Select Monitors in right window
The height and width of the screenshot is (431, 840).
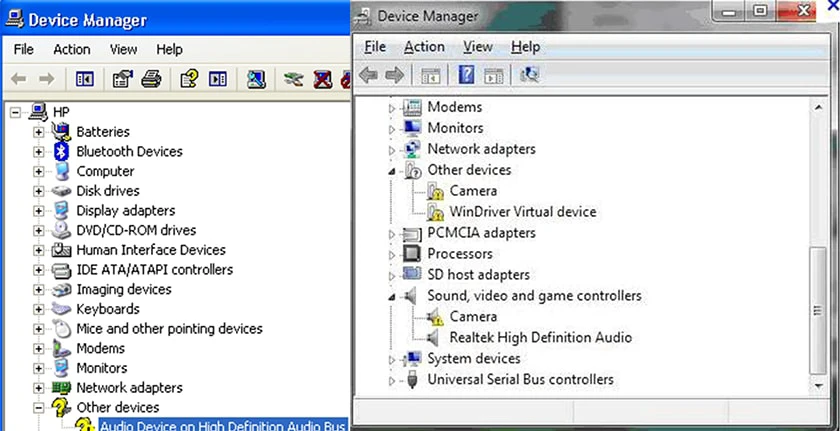(x=455, y=127)
